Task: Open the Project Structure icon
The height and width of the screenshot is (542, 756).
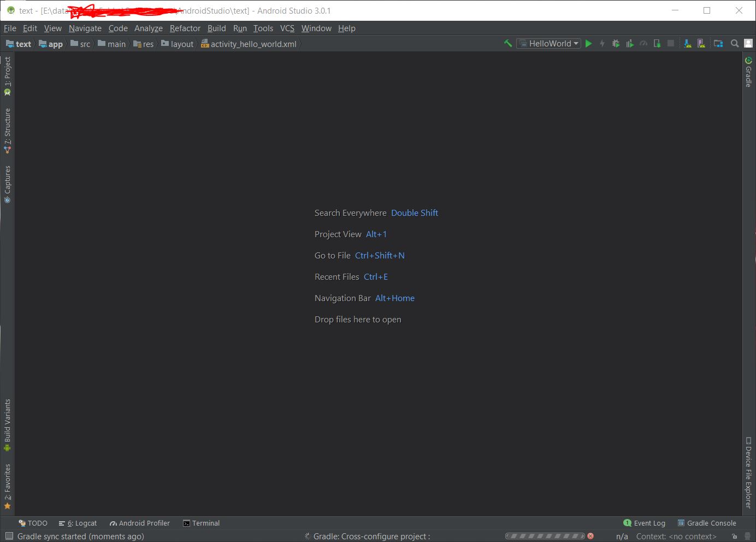Action: (718, 44)
